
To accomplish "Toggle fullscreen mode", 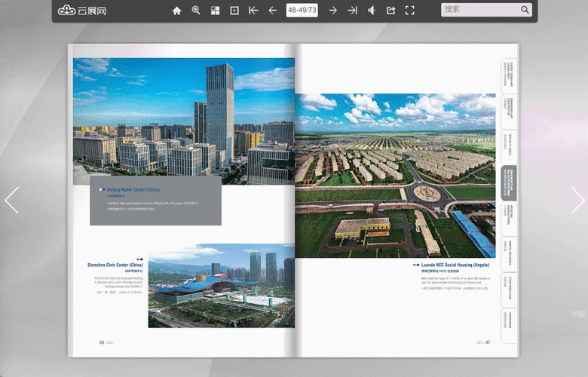I will click(410, 11).
